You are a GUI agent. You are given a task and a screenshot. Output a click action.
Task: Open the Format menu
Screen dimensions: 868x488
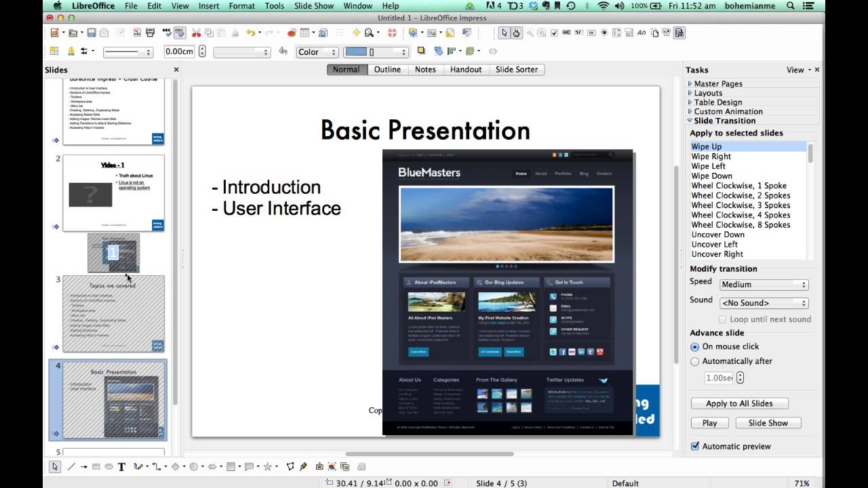241,6
